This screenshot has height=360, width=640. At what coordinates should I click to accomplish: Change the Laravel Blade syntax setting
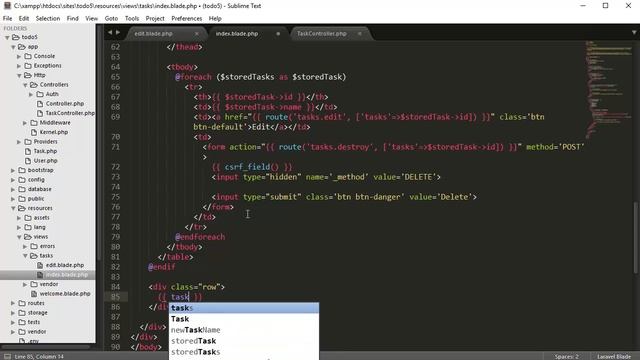[x=614, y=356]
